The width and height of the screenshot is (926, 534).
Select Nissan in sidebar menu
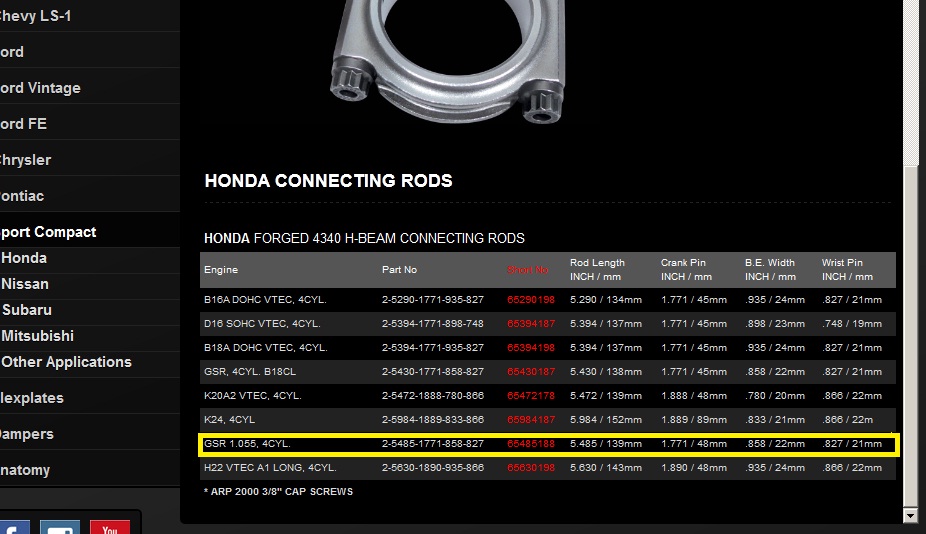pyautogui.click(x=25, y=284)
